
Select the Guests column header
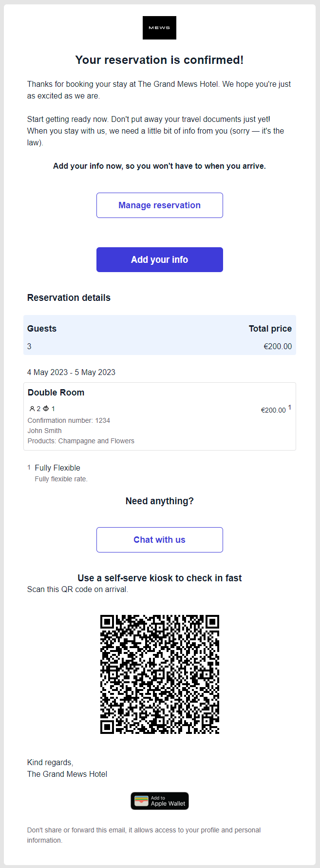(x=42, y=328)
